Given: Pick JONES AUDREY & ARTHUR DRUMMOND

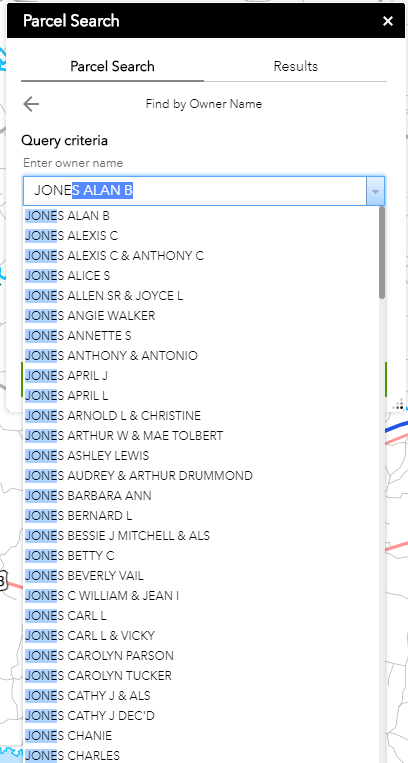Looking at the screenshot, I should pos(201,475).
